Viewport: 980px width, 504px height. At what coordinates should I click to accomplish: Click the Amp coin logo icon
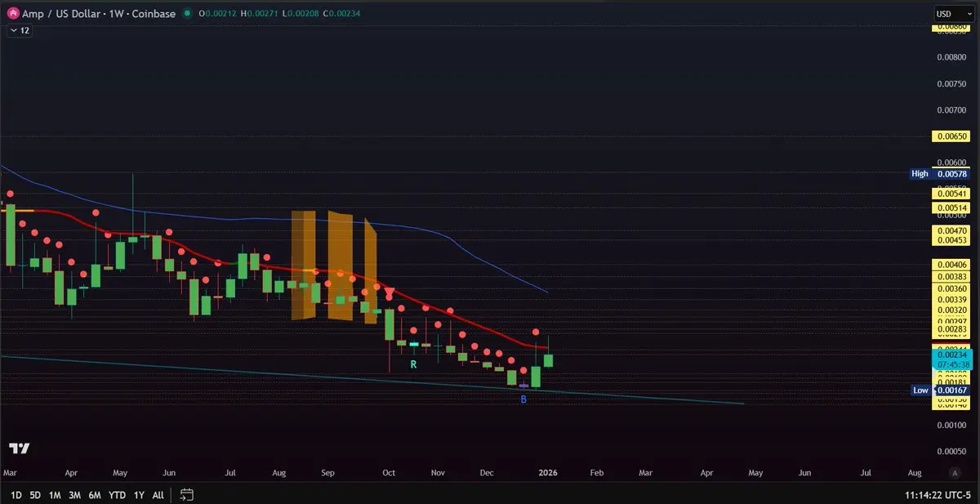click(13, 13)
